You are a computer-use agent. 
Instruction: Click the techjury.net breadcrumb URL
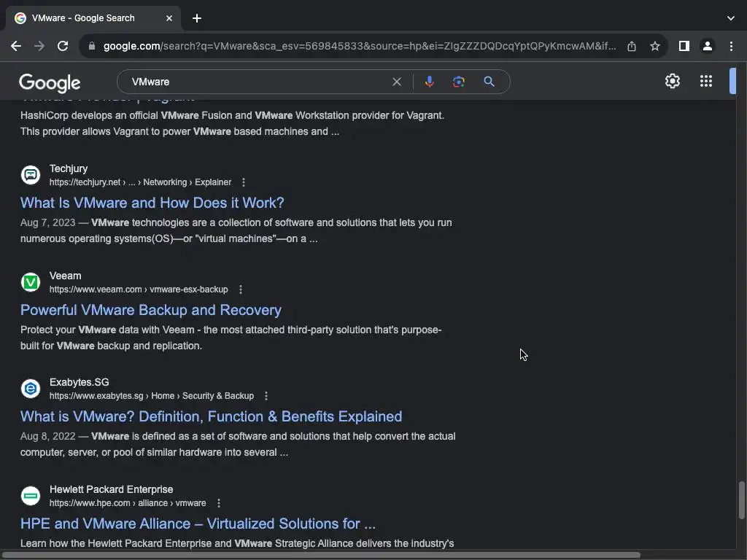tap(140, 182)
